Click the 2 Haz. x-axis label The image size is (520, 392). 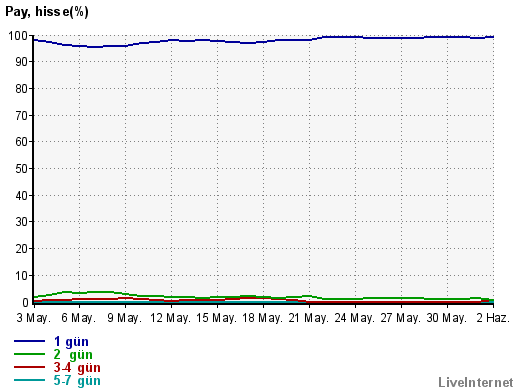coord(493,318)
